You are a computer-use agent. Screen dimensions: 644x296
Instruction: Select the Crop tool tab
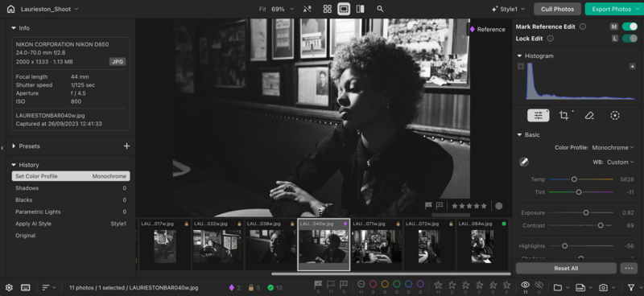click(x=564, y=115)
